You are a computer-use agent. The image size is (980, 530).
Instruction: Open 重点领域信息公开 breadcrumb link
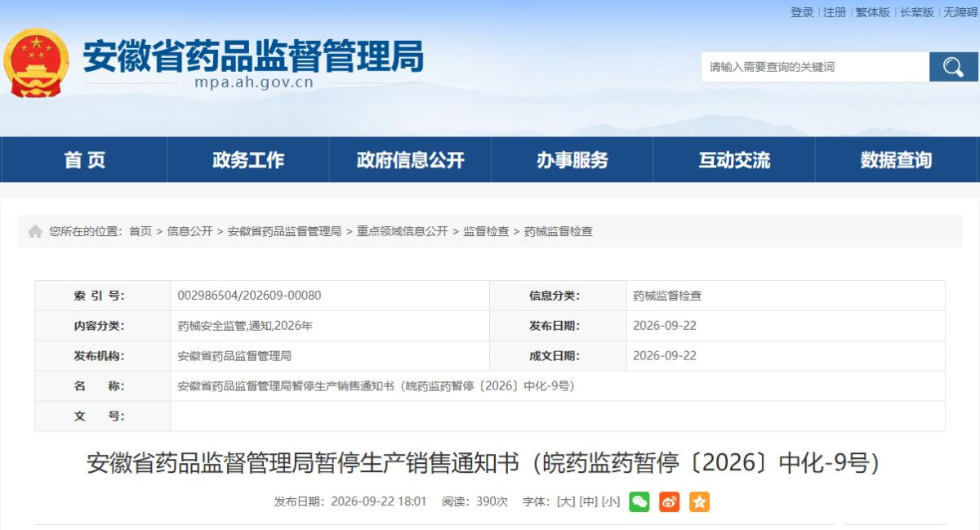click(403, 231)
